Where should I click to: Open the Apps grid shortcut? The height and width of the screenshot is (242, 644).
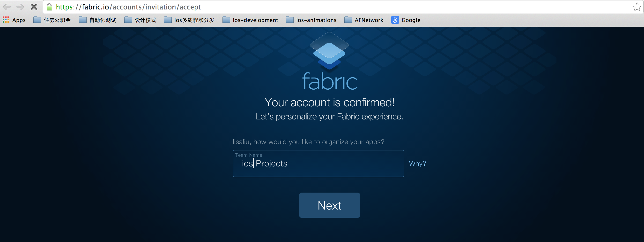[14, 20]
